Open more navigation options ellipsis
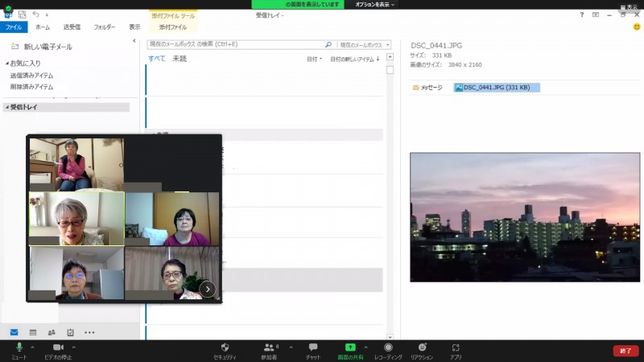Image resolution: width=644 pixels, height=362 pixels. tap(89, 332)
